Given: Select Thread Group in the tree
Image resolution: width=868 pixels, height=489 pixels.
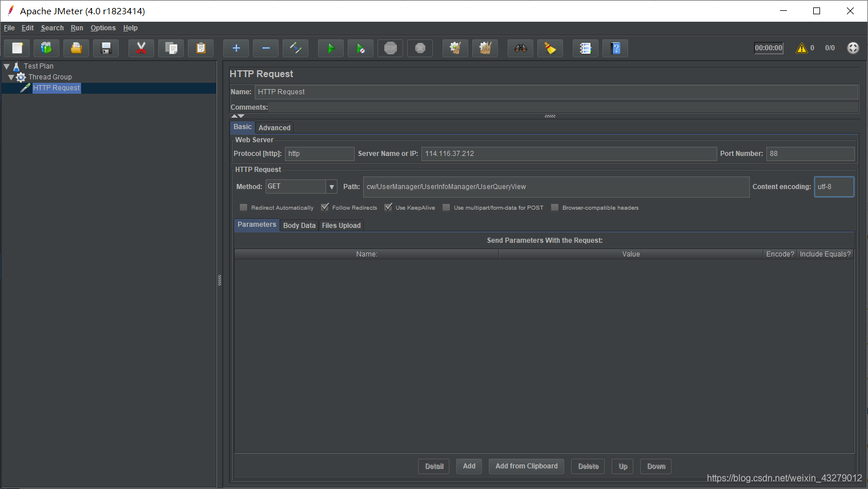Looking at the screenshot, I should [x=50, y=77].
